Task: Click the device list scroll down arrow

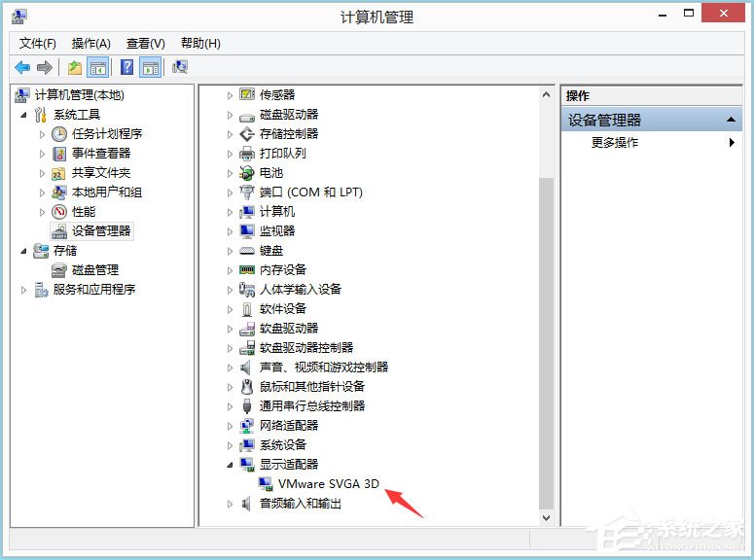Action: [x=546, y=518]
